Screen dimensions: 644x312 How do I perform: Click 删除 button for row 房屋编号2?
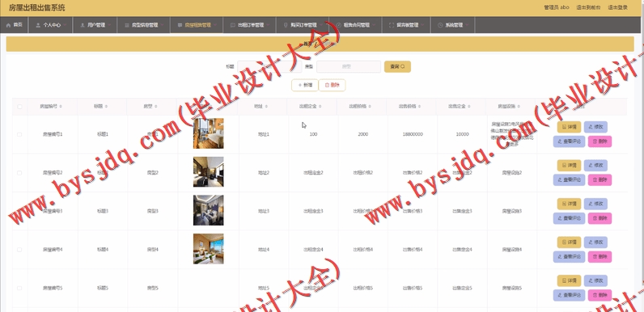pyautogui.click(x=600, y=179)
